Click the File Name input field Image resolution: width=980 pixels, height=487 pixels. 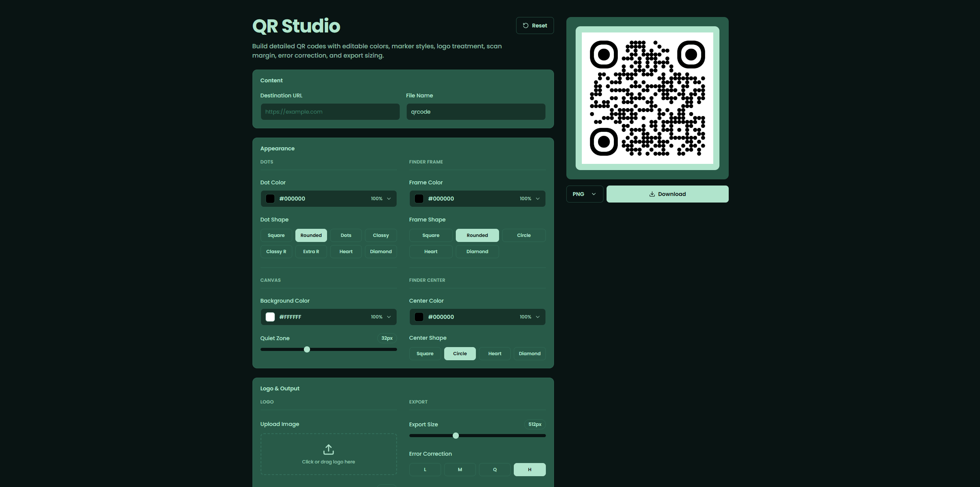476,112
